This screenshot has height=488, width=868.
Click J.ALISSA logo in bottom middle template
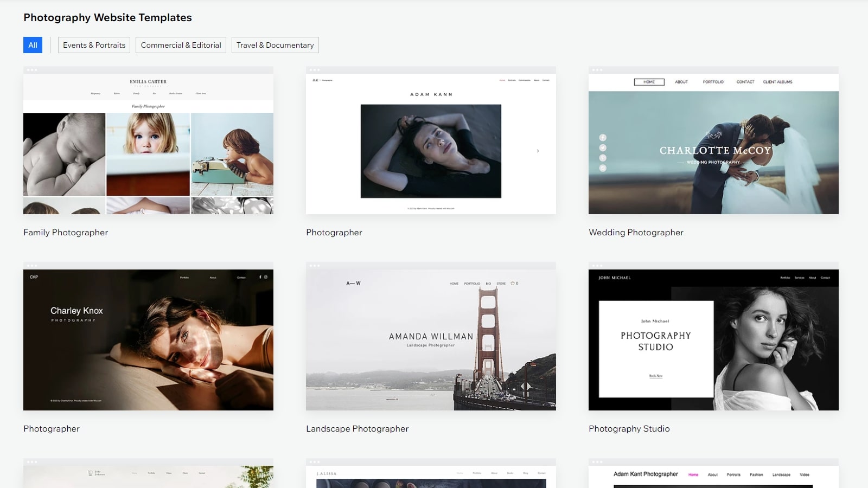tap(327, 474)
